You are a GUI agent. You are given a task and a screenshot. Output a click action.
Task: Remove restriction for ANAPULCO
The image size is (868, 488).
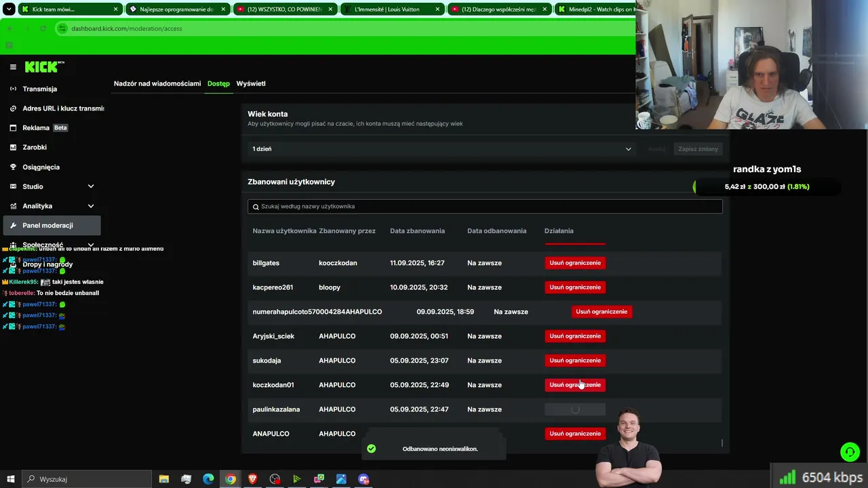point(575,434)
